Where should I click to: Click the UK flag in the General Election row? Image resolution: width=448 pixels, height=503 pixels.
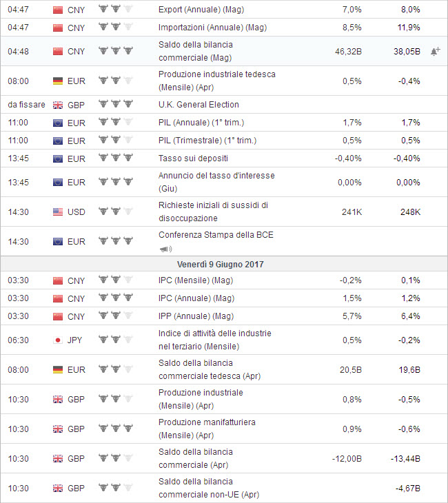click(x=58, y=105)
